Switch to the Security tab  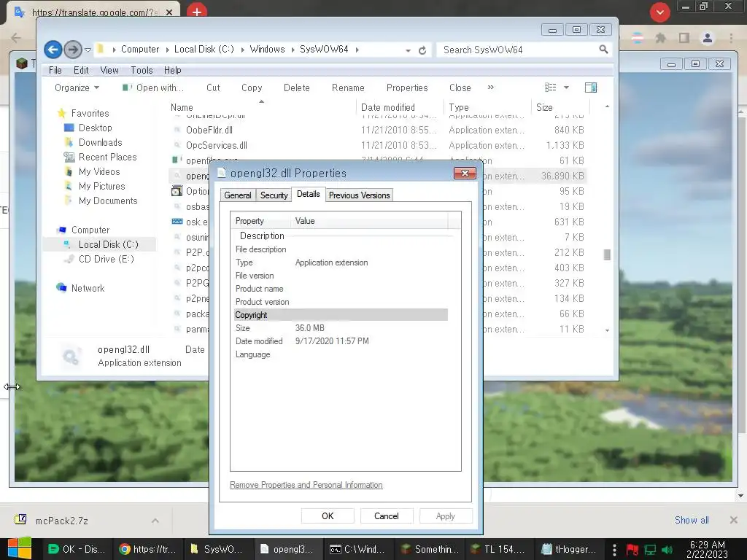click(274, 195)
